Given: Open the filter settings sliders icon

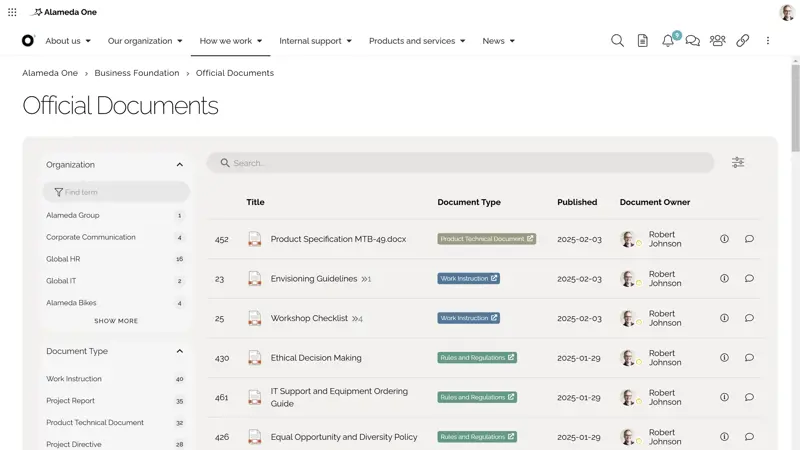Looking at the screenshot, I should click(738, 162).
